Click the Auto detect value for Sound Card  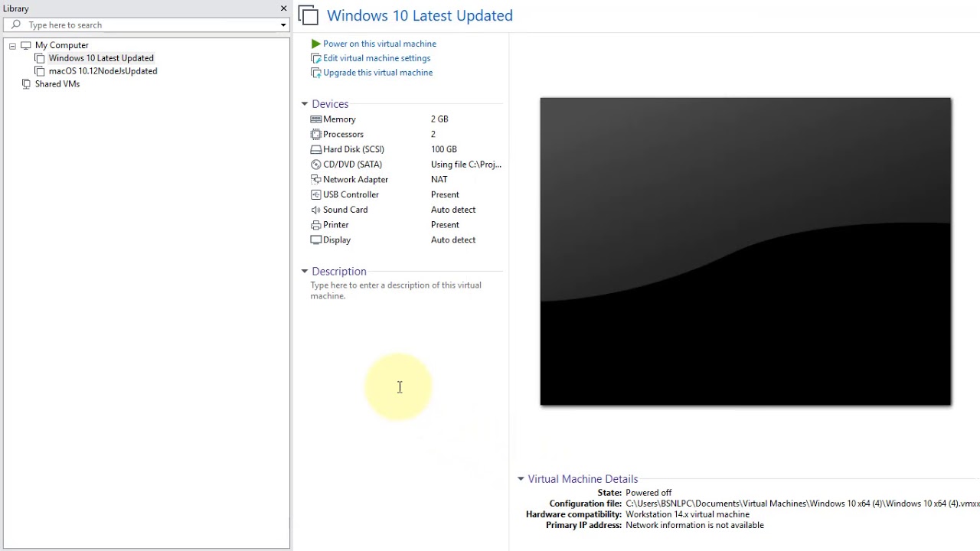[x=453, y=210]
